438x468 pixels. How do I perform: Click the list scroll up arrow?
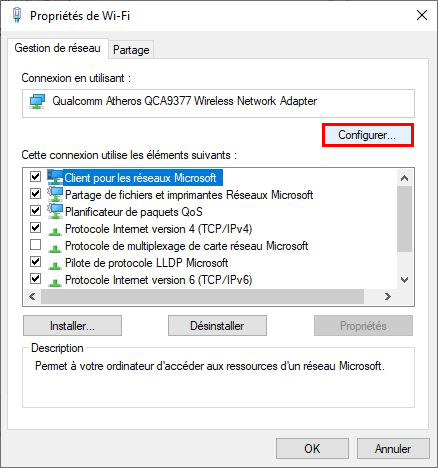[x=405, y=178]
